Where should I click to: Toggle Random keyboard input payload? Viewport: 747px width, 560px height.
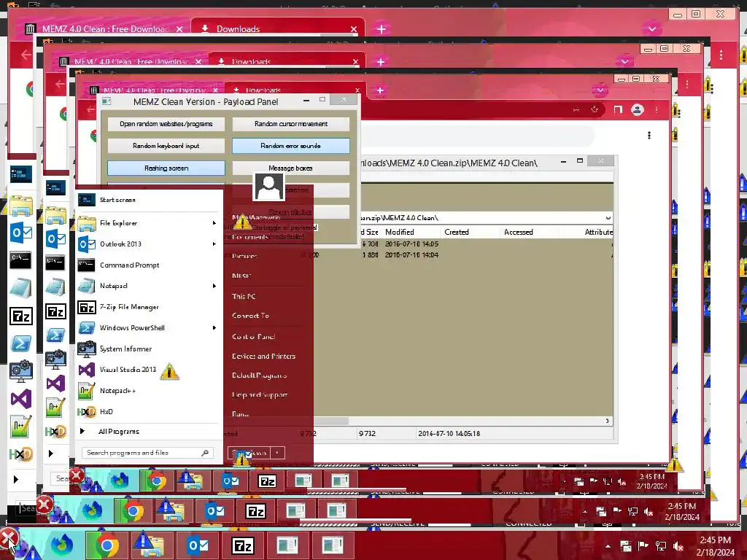click(166, 146)
